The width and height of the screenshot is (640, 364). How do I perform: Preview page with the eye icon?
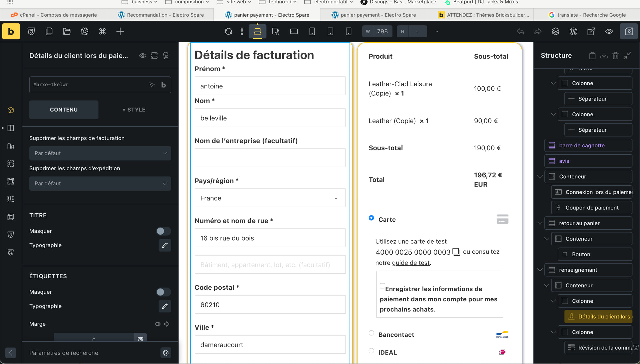pyautogui.click(x=609, y=31)
